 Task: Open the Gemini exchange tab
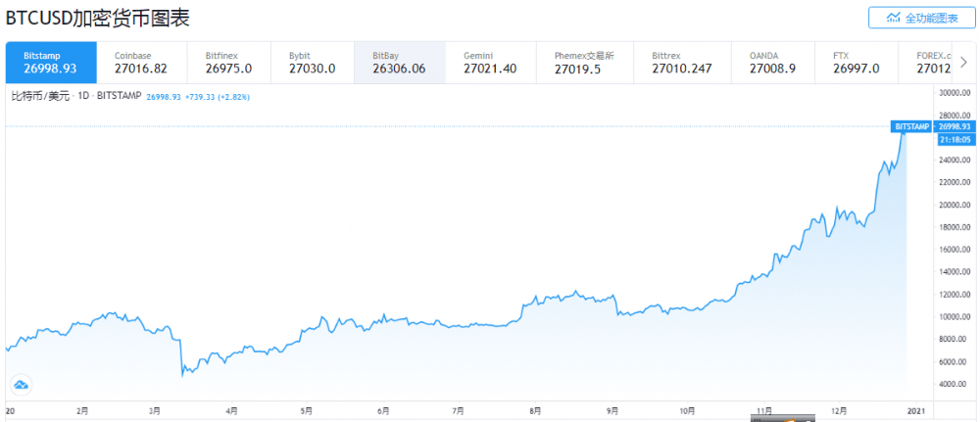click(487, 63)
